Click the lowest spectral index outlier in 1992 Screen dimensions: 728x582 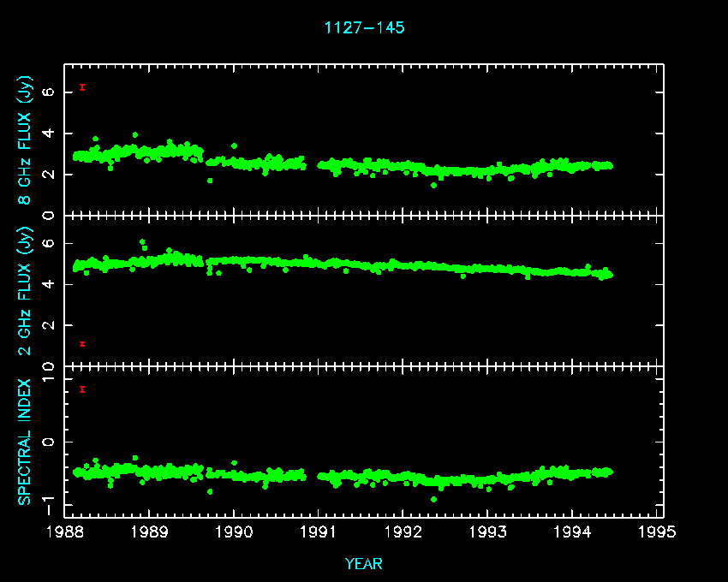pyautogui.click(x=433, y=499)
